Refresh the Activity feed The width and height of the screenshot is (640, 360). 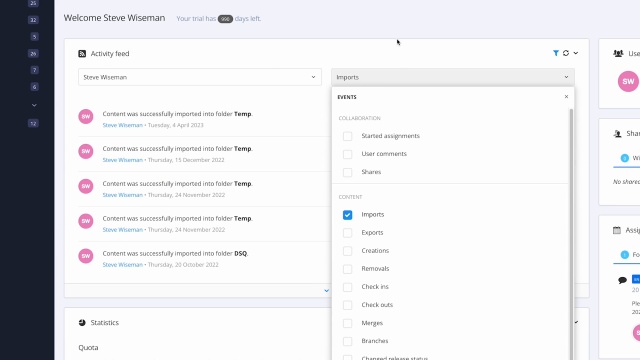[566, 53]
